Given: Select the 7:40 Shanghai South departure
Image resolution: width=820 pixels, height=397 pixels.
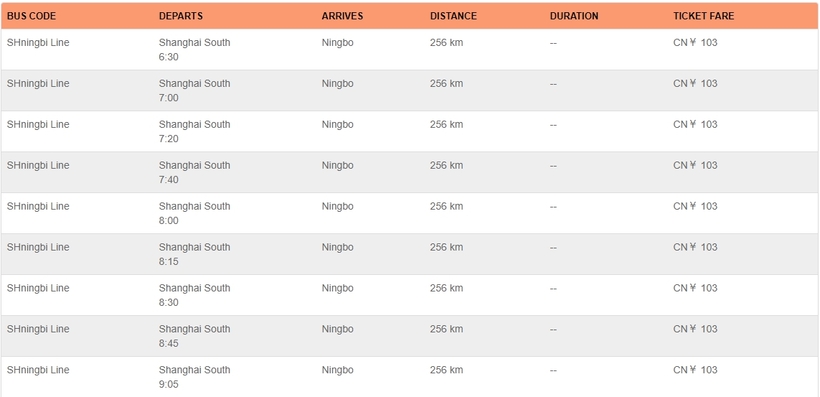Looking at the screenshot, I should click(195, 172).
